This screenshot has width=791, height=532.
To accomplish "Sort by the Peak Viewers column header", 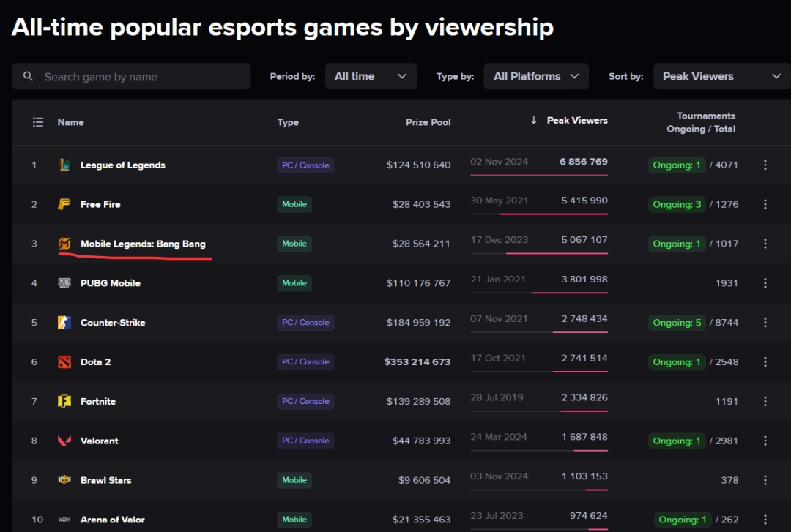I will 576,121.
